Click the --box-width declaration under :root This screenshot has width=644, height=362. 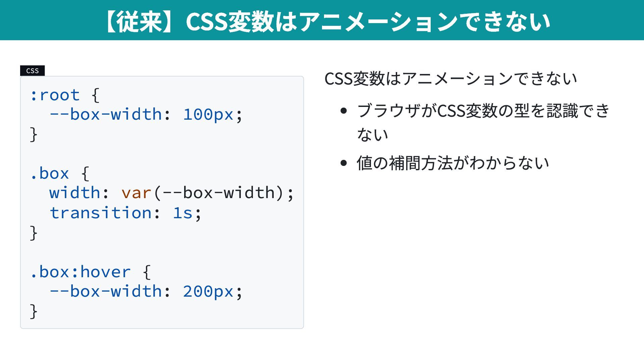coord(105,115)
